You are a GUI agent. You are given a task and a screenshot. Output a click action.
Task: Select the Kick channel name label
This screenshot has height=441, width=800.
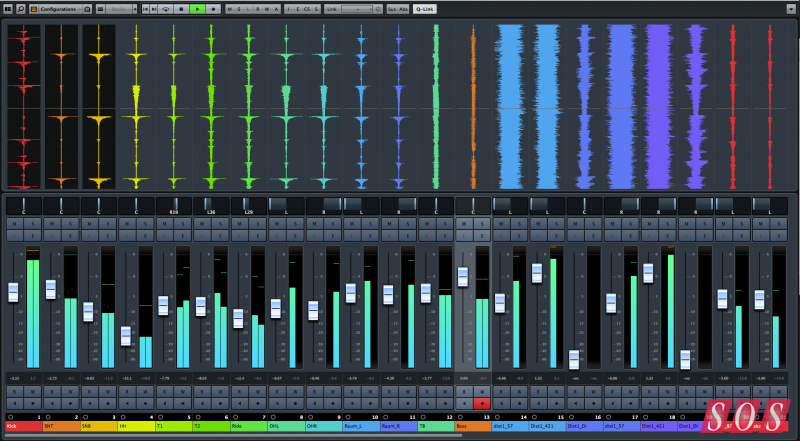pyautogui.click(x=23, y=426)
